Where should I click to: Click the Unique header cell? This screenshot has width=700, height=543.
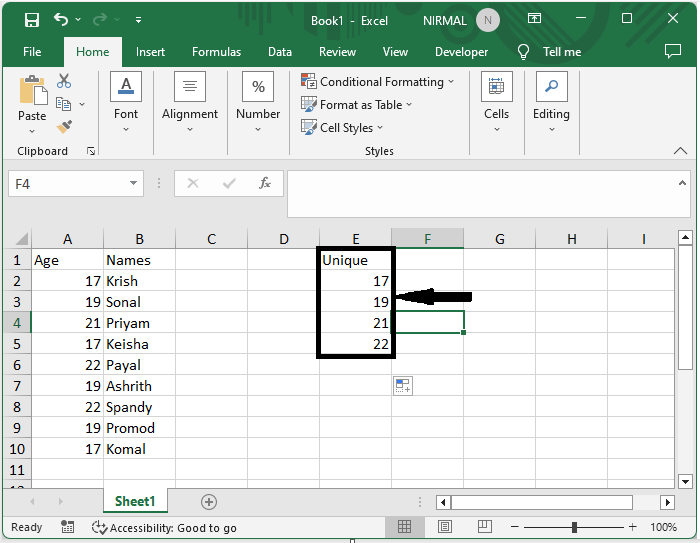coord(355,260)
